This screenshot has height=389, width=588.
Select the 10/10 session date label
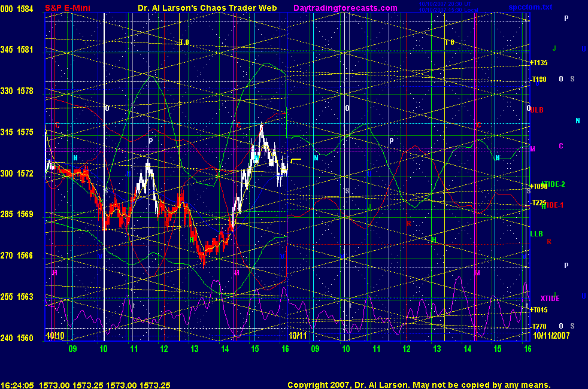pyautogui.click(x=55, y=335)
